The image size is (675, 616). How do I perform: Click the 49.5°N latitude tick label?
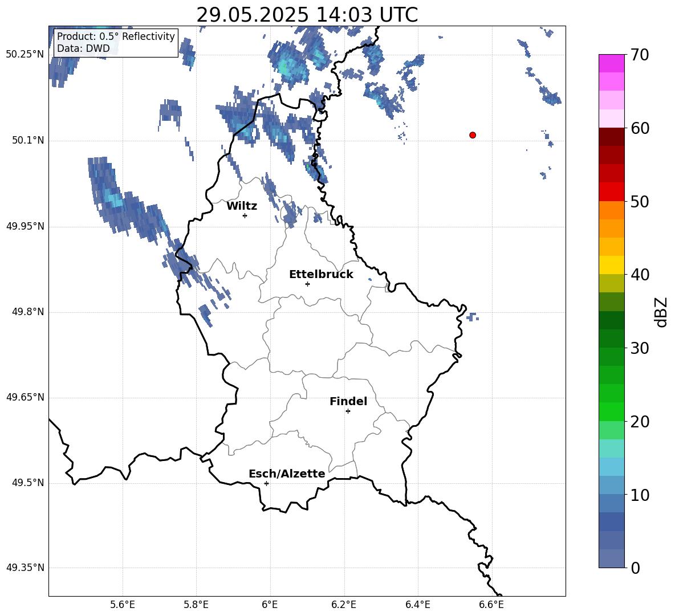pyautogui.click(x=28, y=483)
